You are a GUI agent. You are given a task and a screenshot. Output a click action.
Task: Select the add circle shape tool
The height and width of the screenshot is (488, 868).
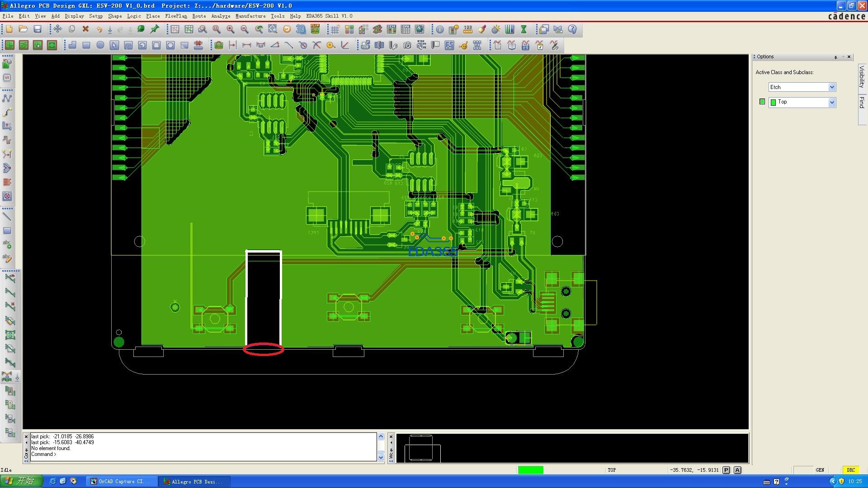click(x=100, y=45)
